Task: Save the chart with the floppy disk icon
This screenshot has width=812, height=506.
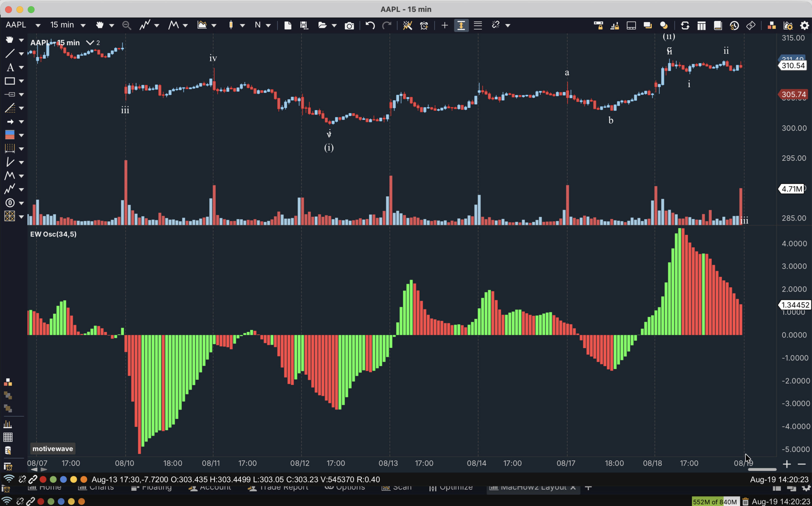Action: (x=304, y=25)
